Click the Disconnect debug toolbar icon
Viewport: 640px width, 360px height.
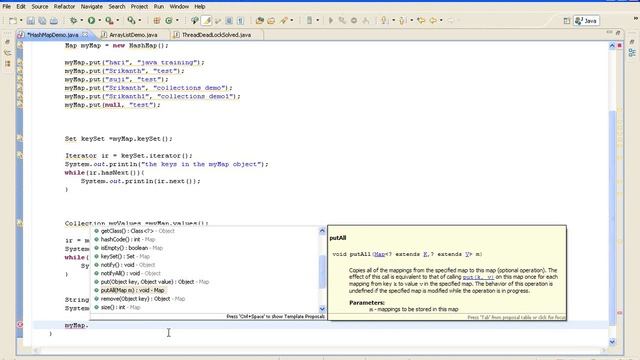tap(366, 20)
